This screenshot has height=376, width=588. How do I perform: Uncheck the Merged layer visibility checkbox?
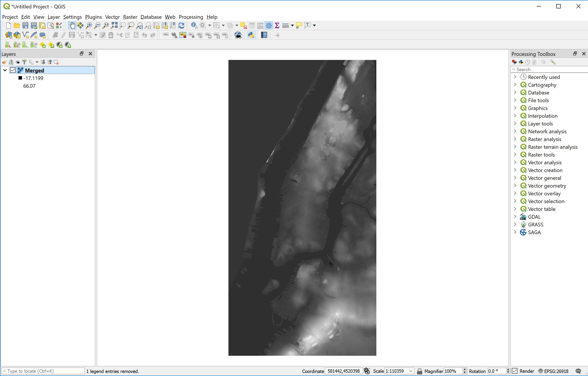(13, 70)
